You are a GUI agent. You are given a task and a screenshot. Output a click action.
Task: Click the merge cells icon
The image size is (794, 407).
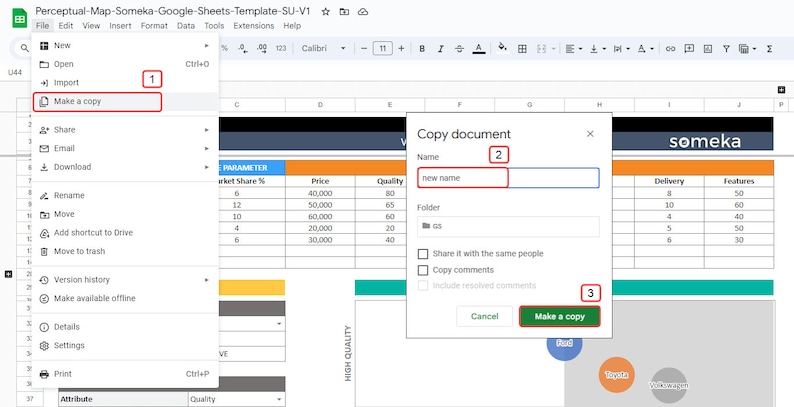tap(541, 49)
